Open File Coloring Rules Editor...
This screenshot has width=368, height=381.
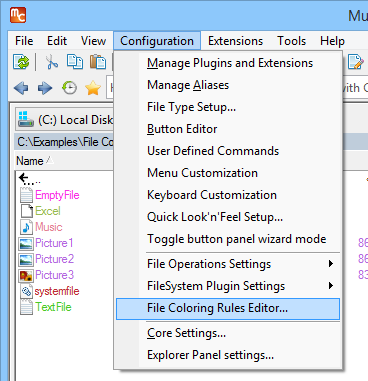228,309
